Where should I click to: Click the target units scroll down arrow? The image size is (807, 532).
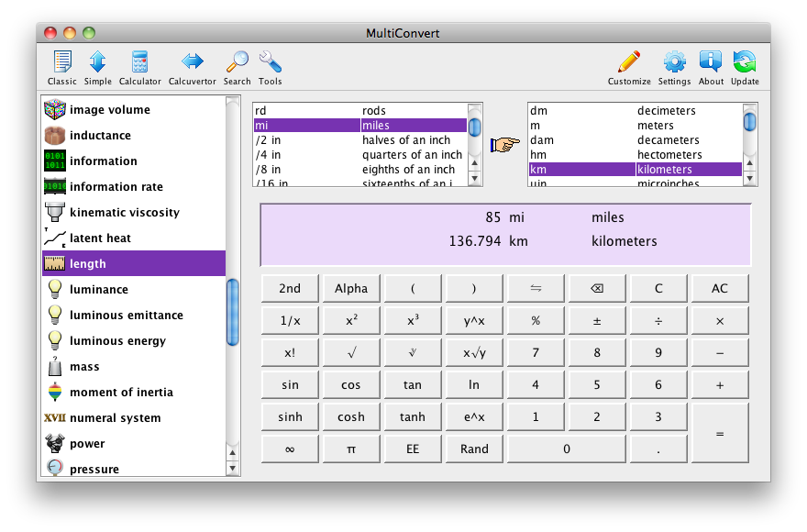750,178
